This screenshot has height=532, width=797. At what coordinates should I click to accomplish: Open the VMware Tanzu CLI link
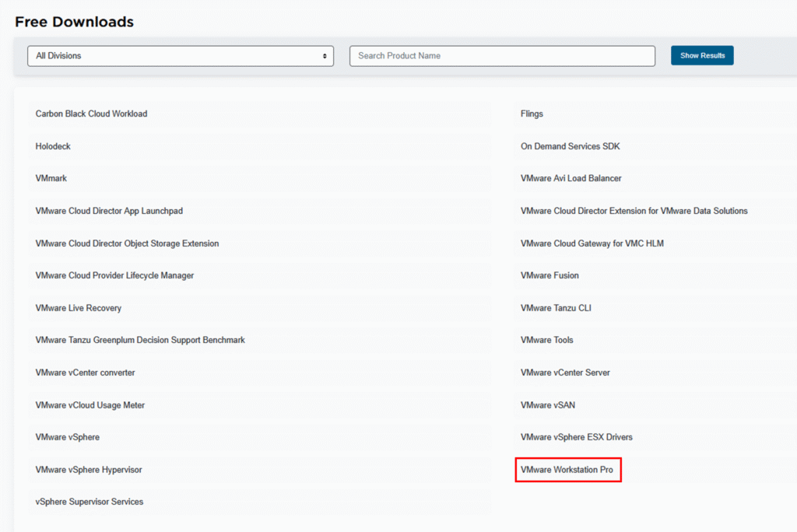tap(556, 308)
